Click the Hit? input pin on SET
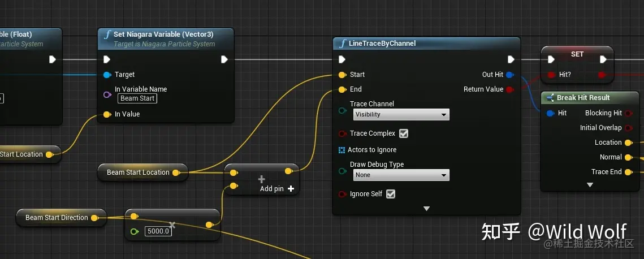 click(x=551, y=75)
